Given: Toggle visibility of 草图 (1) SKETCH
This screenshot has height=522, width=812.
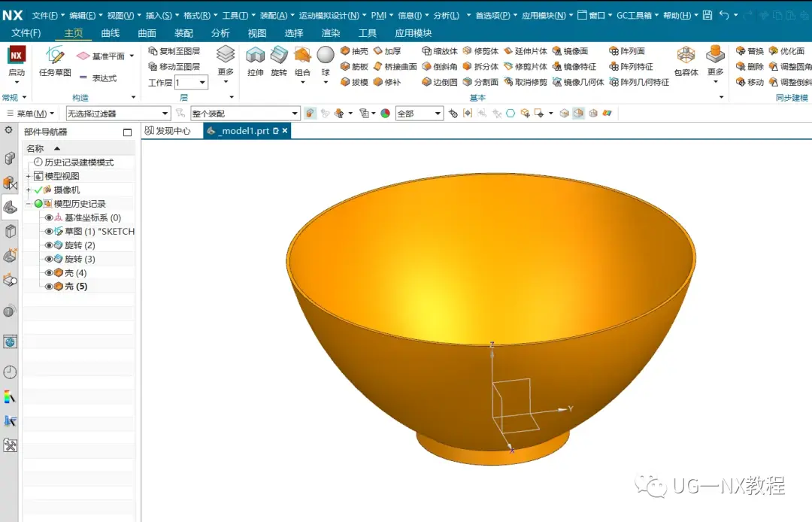Looking at the screenshot, I should [x=49, y=232].
